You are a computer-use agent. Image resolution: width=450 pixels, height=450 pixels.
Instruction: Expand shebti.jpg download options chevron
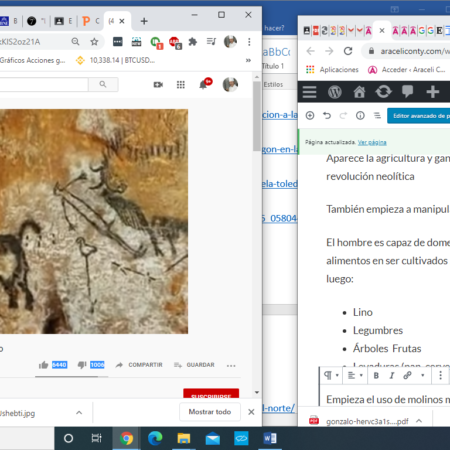click(x=79, y=413)
